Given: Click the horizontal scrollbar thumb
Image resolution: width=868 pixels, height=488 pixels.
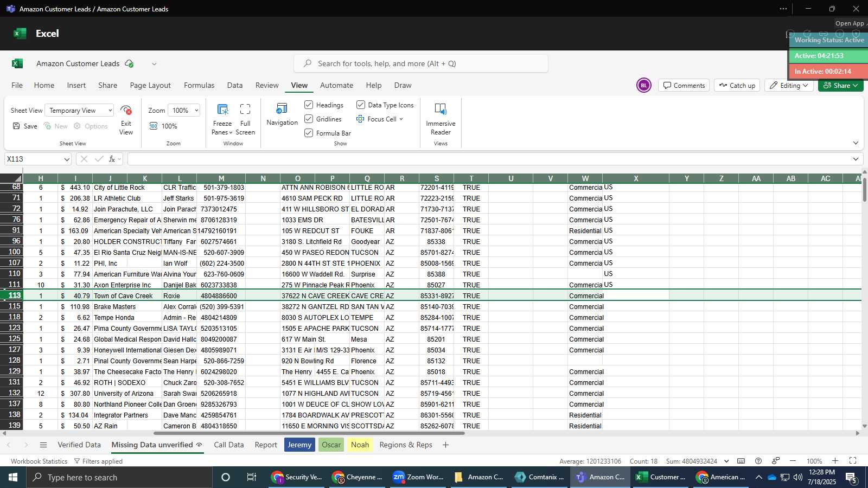Looking at the screenshot, I should [x=309, y=433].
